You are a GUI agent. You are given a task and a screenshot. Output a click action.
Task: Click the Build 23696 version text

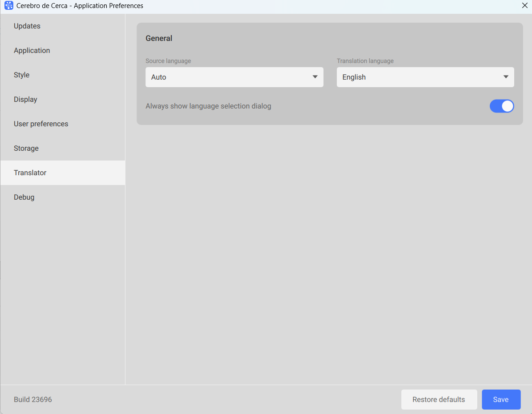point(33,400)
